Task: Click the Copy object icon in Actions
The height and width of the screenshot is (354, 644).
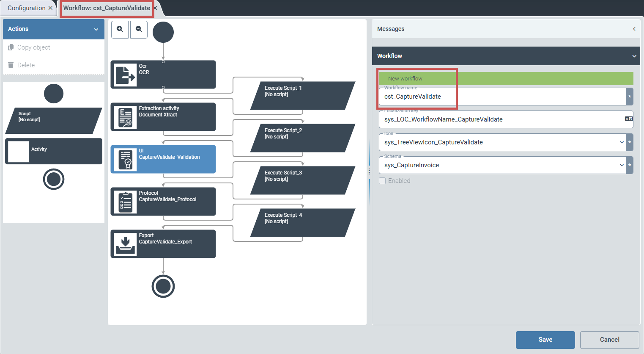Action: (x=10, y=47)
